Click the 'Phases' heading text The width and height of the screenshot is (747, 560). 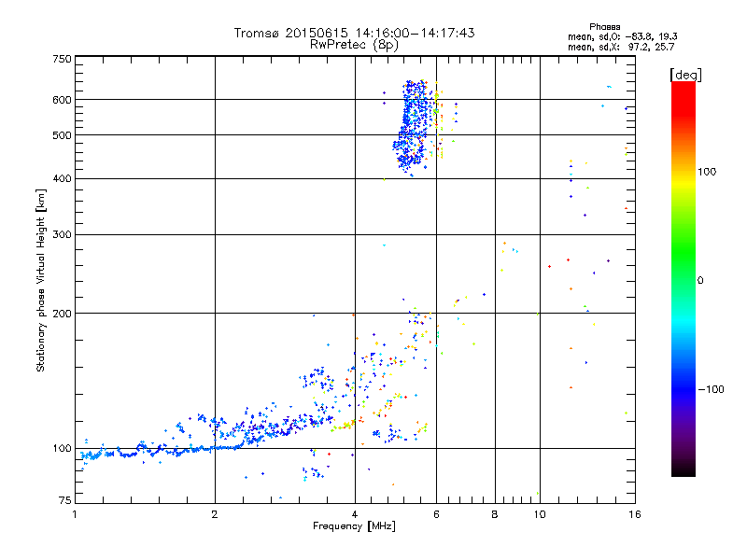(604, 27)
